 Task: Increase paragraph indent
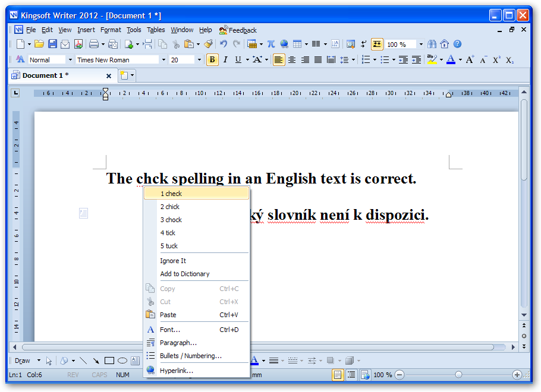coord(416,60)
